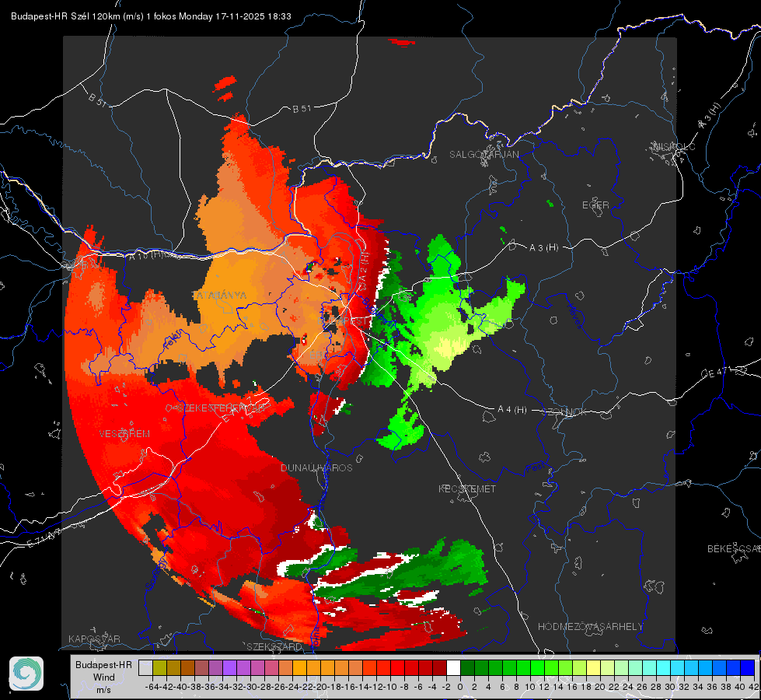Screen dimensions: 761x700
Task: Click the blue 'Somogy' county label
Action: [x=156, y=573]
